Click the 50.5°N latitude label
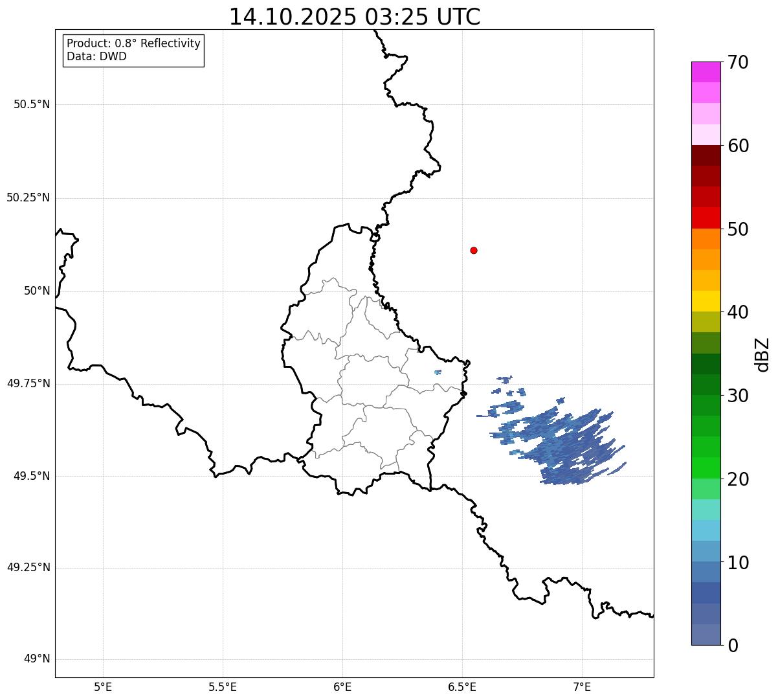Screen dimensions: 778x700 [x=32, y=104]
